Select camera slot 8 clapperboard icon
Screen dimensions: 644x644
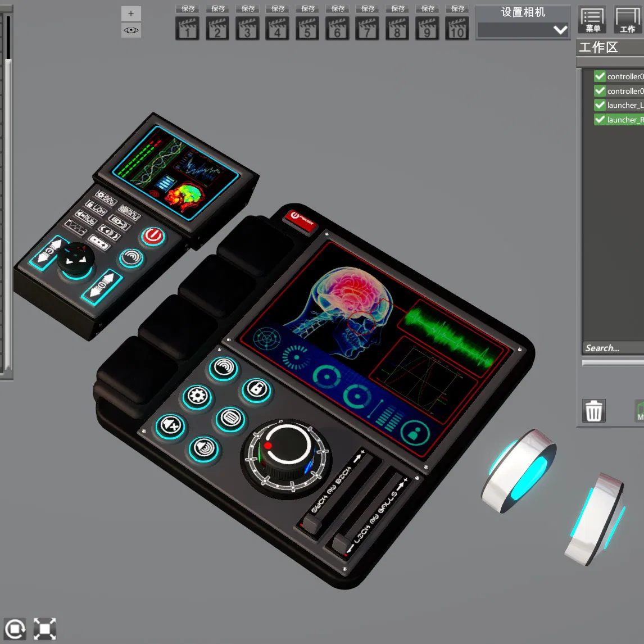pyautogui.click(x=397, y=28)
